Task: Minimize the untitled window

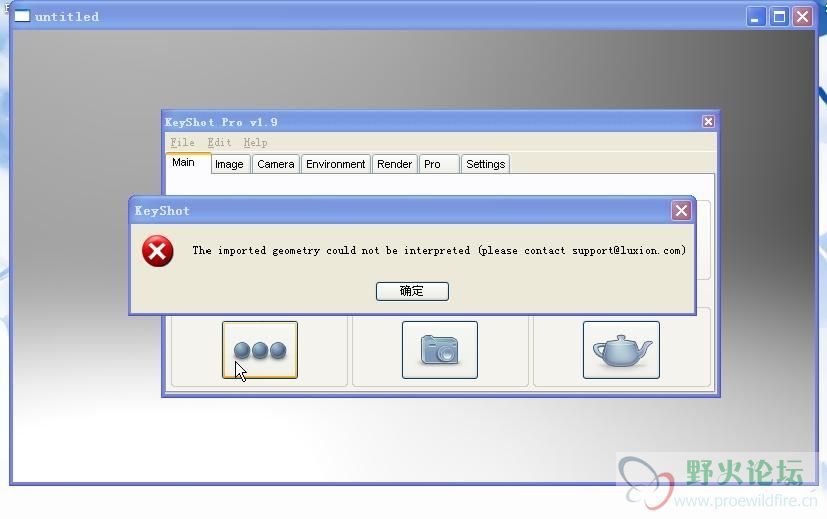Action: tap(756, 17)
